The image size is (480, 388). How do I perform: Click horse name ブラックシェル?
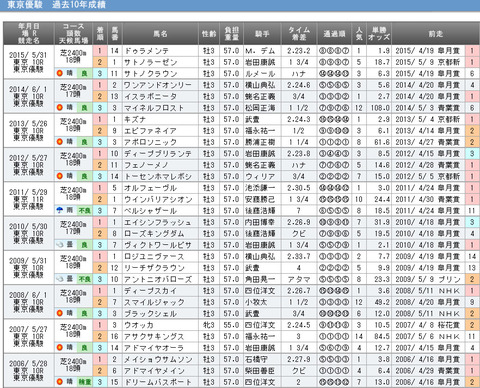150,314
